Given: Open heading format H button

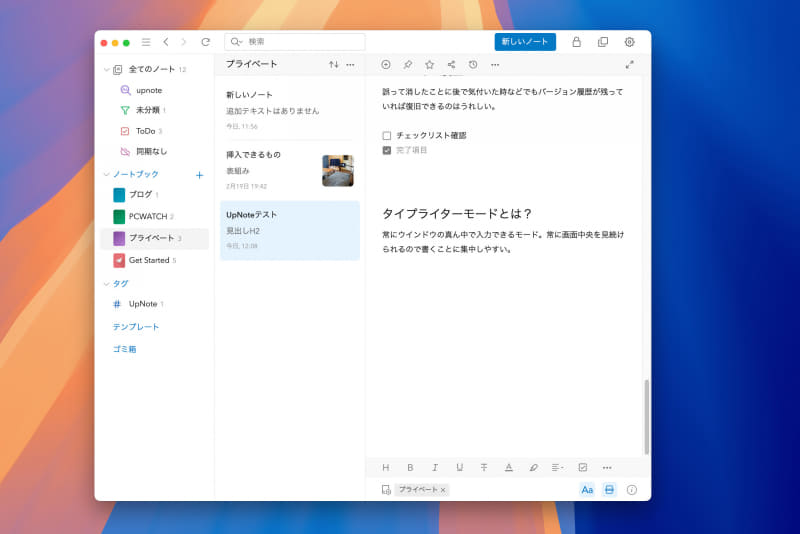Looking at the screenshot, I should coord(386,467).
